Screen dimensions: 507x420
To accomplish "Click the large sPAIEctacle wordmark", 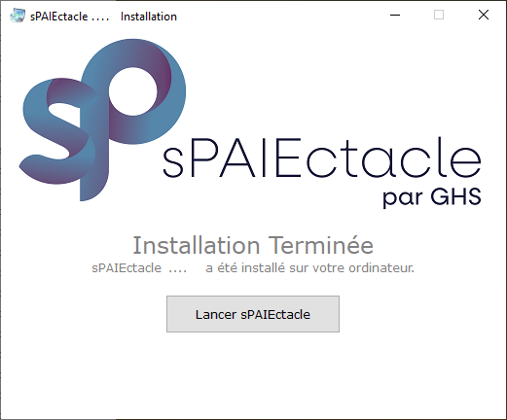I will (322, 157).
